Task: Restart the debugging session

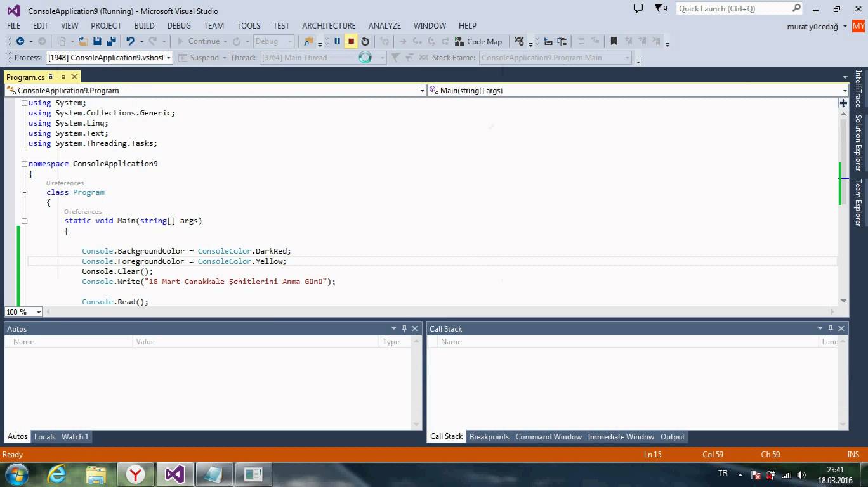Action: [x=365, y=41]
